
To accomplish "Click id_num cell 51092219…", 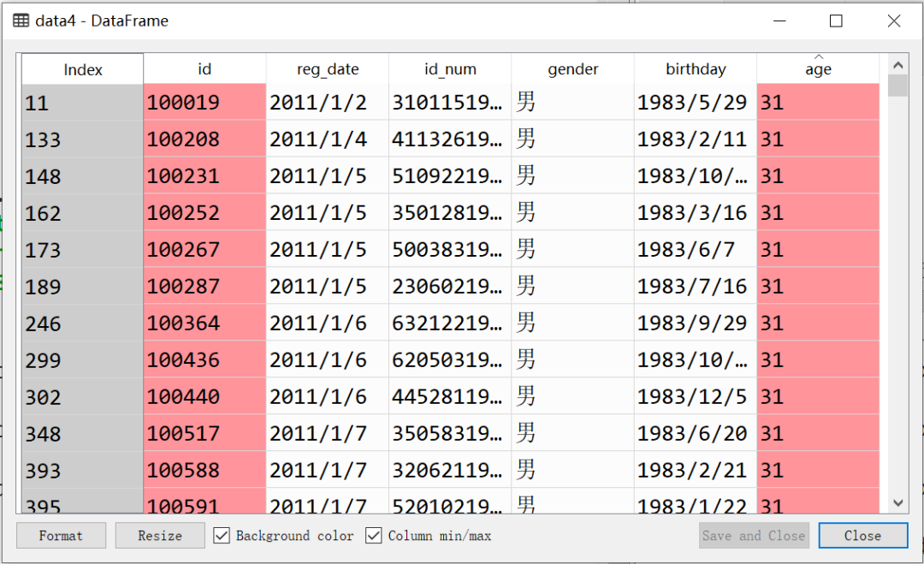I will click(x=450, y=175).
